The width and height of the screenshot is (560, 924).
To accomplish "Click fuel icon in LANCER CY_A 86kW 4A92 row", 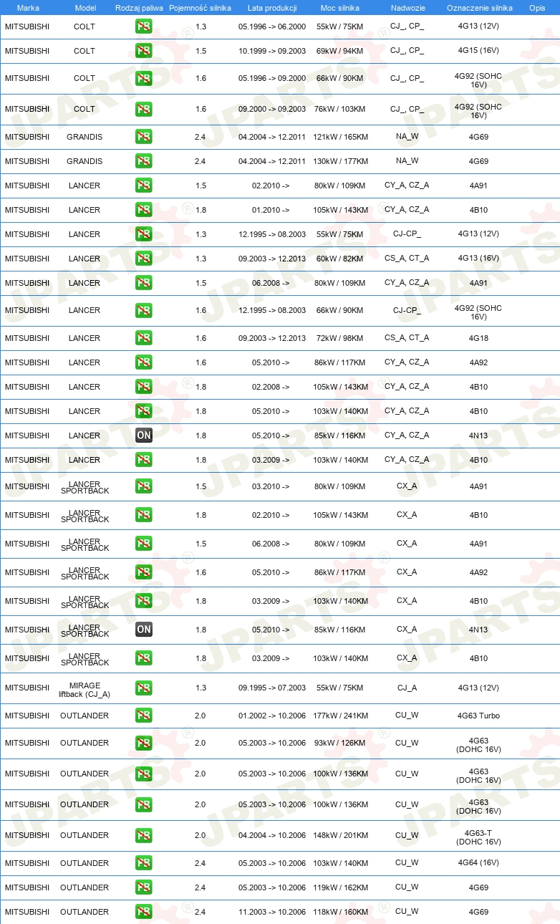I will point(144,362).
